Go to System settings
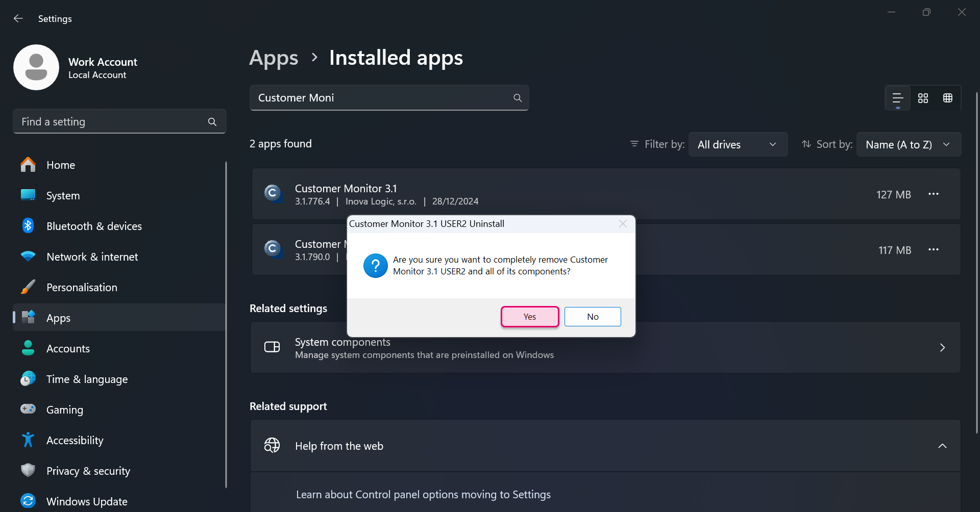980x512 pixels. [119, 196]
